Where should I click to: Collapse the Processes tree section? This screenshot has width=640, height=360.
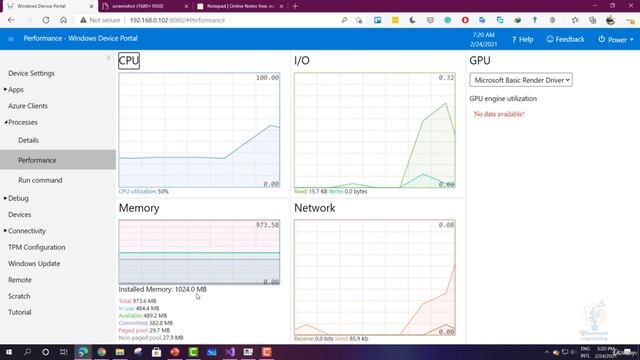(6, 122)
